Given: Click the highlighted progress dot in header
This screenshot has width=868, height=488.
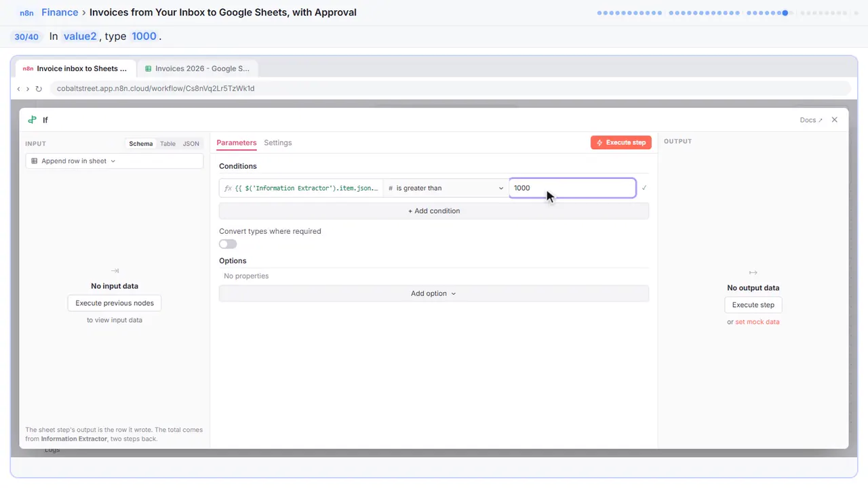Looking at the screenshot, I should point(785,13).
